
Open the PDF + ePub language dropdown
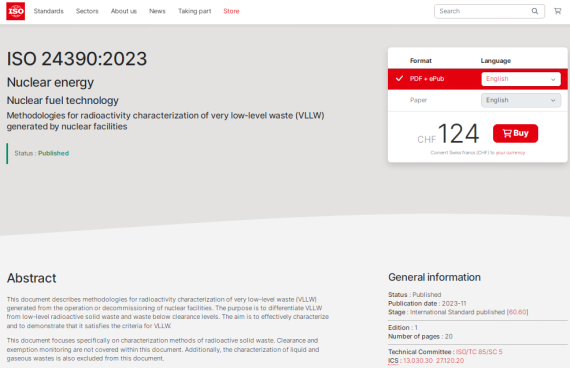pos(521,79)
